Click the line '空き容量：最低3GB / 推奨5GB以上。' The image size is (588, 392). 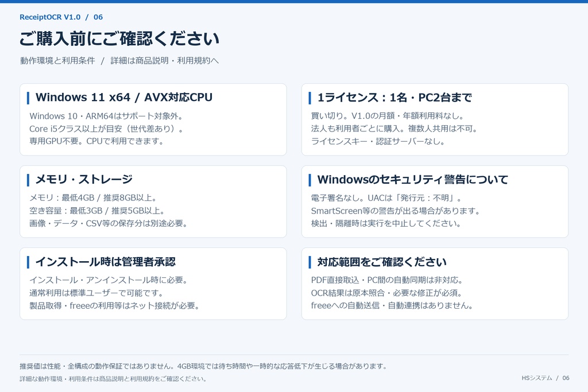(x=97, y=211)
